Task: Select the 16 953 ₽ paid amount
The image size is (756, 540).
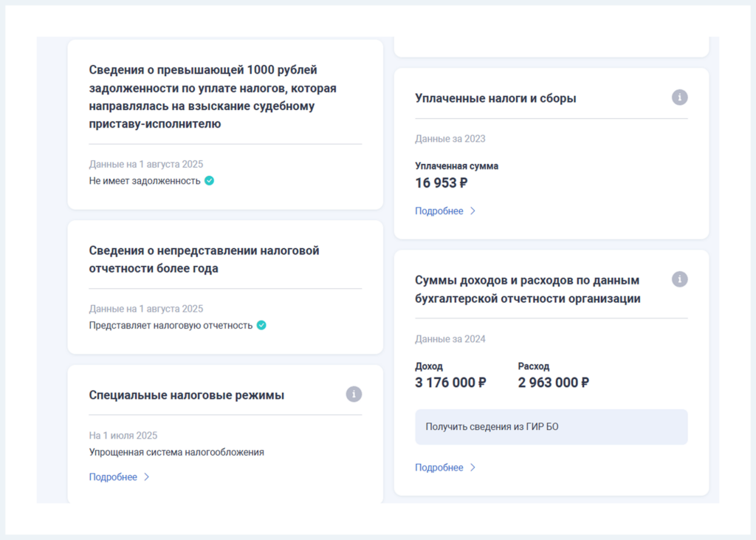Action: point(441,183)
